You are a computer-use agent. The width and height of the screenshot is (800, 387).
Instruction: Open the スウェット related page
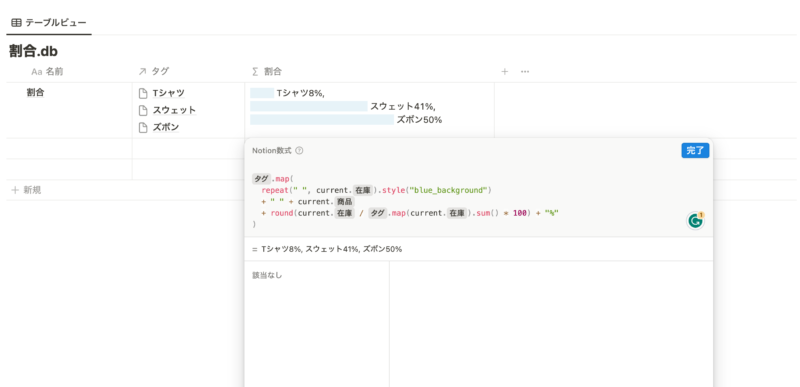[x=174, y=110]
